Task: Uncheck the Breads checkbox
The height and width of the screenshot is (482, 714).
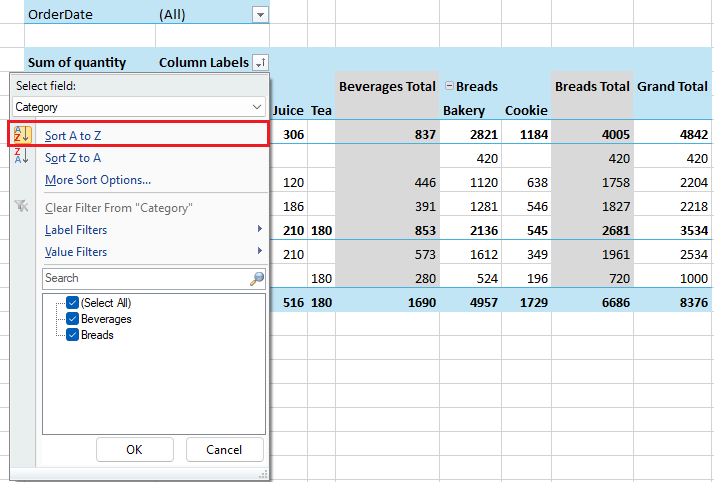Action: tap(72, 335)
